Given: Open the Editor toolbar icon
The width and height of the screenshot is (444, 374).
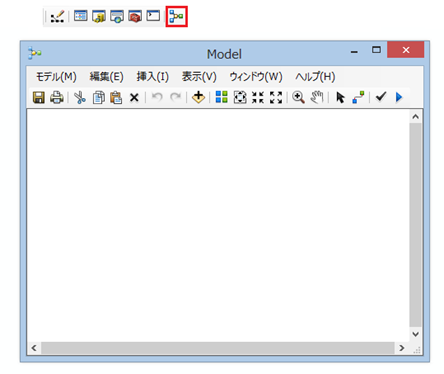Looking at the screenshot, I should (57, 16).
